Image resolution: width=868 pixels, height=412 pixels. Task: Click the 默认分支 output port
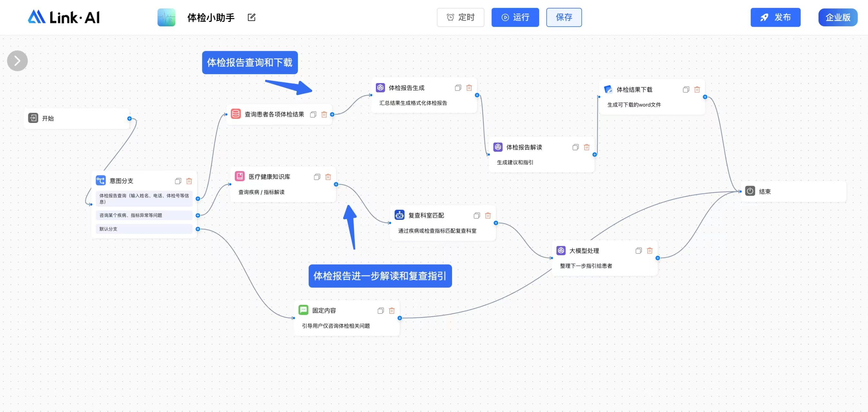(x=198, y=229)
